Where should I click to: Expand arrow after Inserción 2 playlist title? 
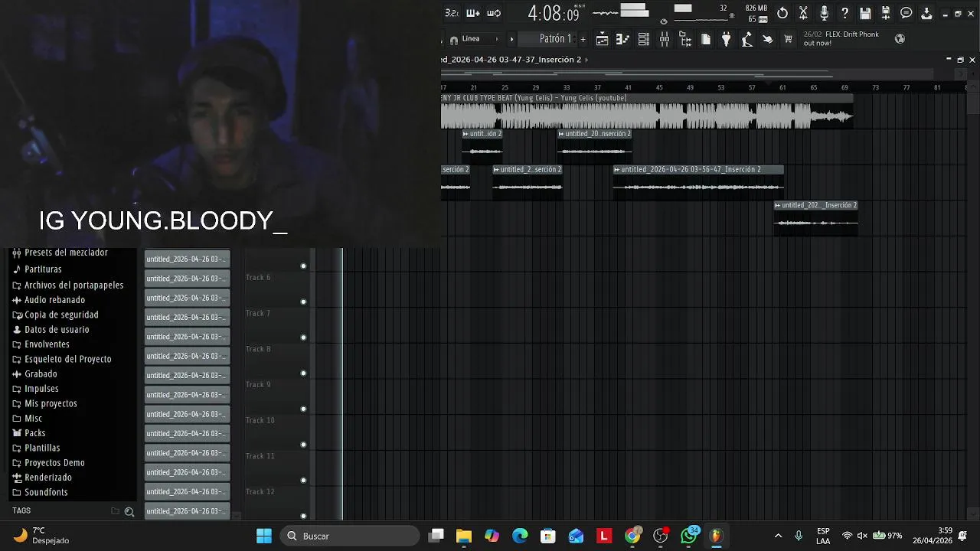(586, 60)
